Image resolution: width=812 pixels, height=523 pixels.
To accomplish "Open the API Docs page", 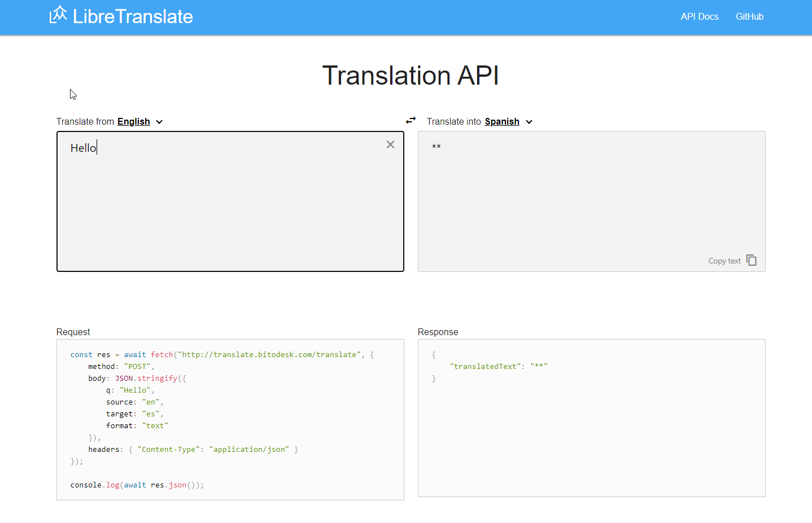I will [x=699, y=17].
